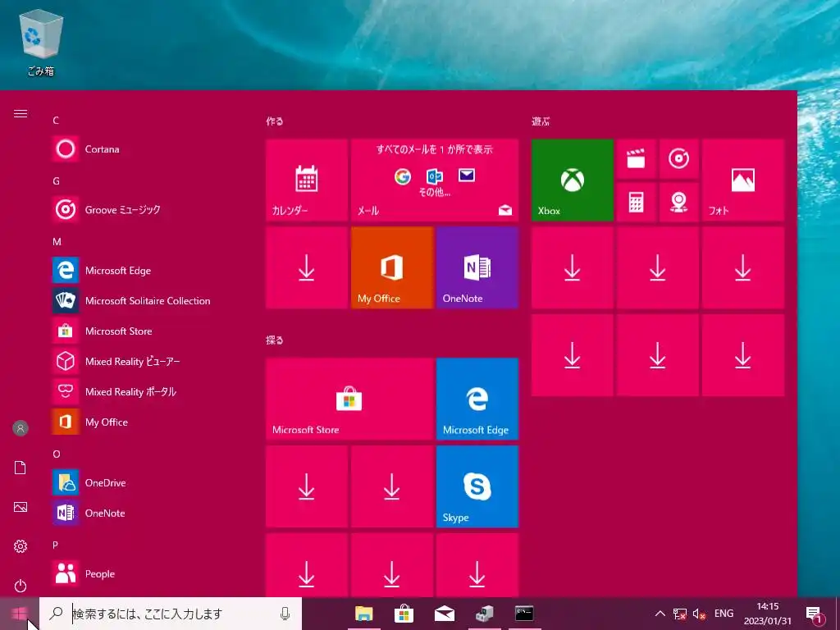Image resolution: width=840 pixels, height=630 pixels.
Task: Open the Action Center notification icon
Action: tap(813, 614)
